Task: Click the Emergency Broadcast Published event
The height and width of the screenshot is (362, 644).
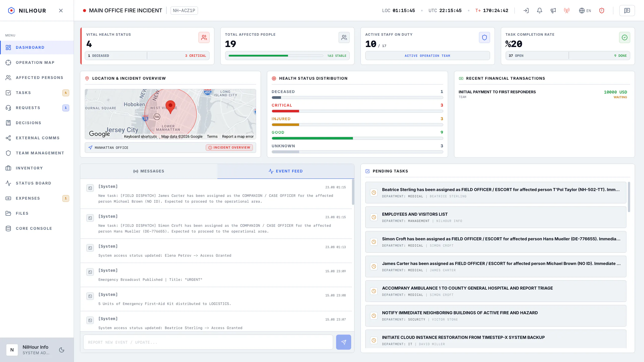Action: 216,275
